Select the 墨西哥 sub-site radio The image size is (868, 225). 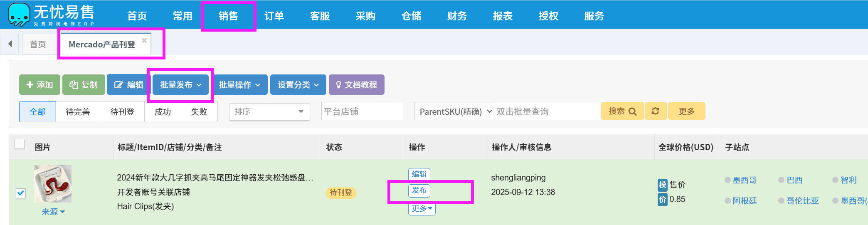coord(728,180)
